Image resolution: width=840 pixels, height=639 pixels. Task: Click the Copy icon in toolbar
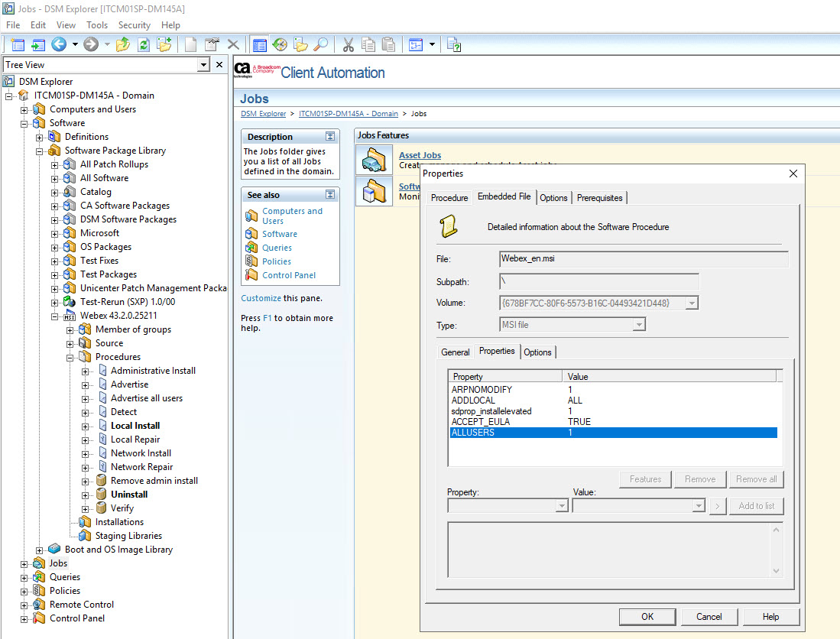368,44
